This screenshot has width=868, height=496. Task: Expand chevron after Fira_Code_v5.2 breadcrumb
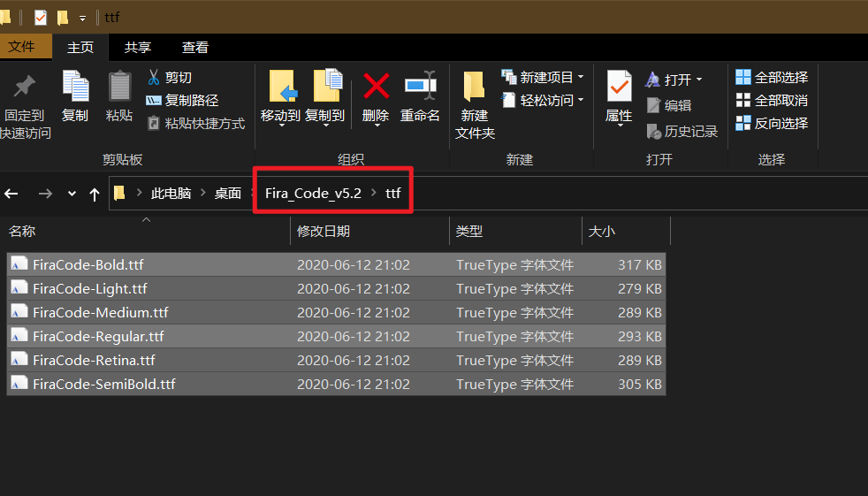374,193
